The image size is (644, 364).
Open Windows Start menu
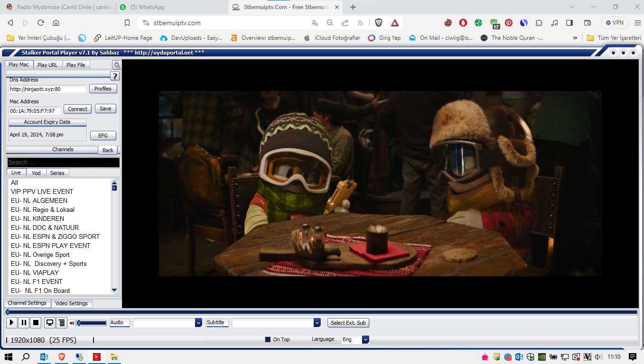8,357
